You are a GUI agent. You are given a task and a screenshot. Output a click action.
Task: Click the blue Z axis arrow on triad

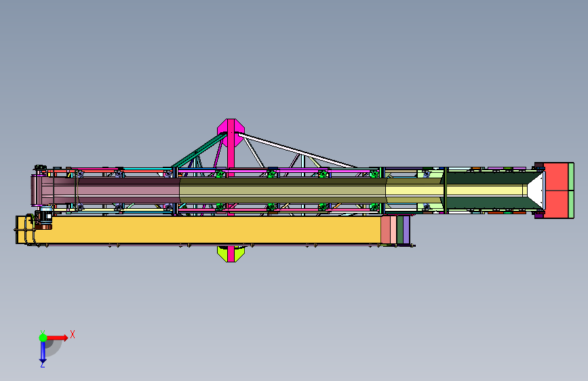click(43, 353)
